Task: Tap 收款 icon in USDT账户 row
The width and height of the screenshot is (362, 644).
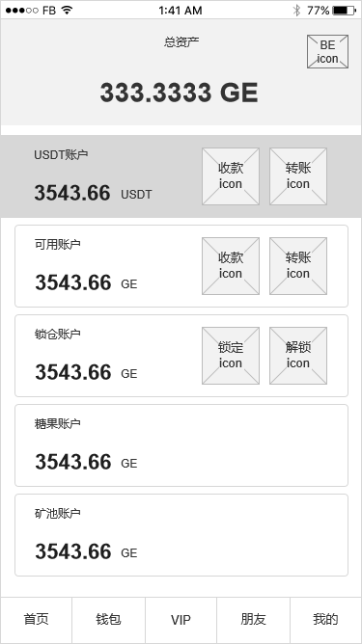Action: 231,176
